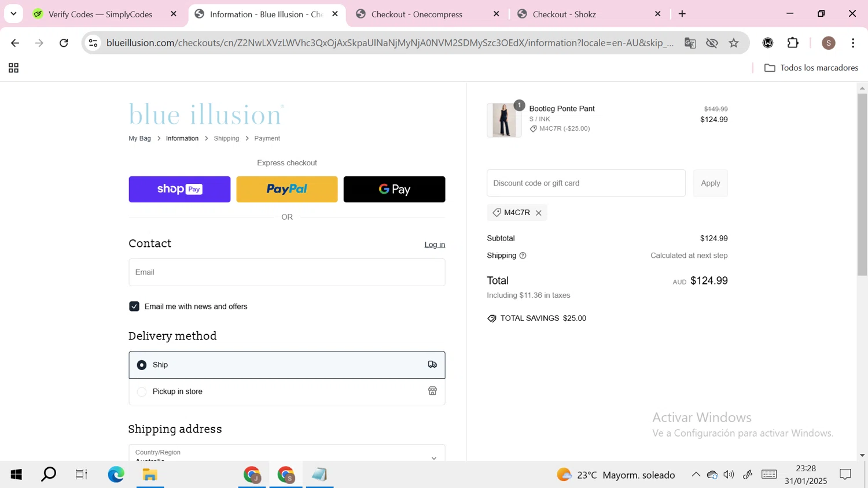Open Windows taskbar search
The height and width of the screenshot is (488, 868).
click(x=49, y=475)
